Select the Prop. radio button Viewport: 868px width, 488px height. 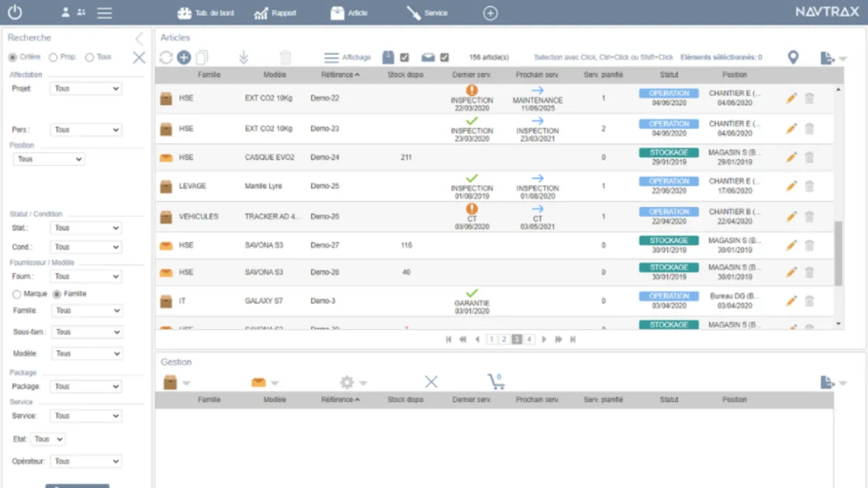[54, 57]
